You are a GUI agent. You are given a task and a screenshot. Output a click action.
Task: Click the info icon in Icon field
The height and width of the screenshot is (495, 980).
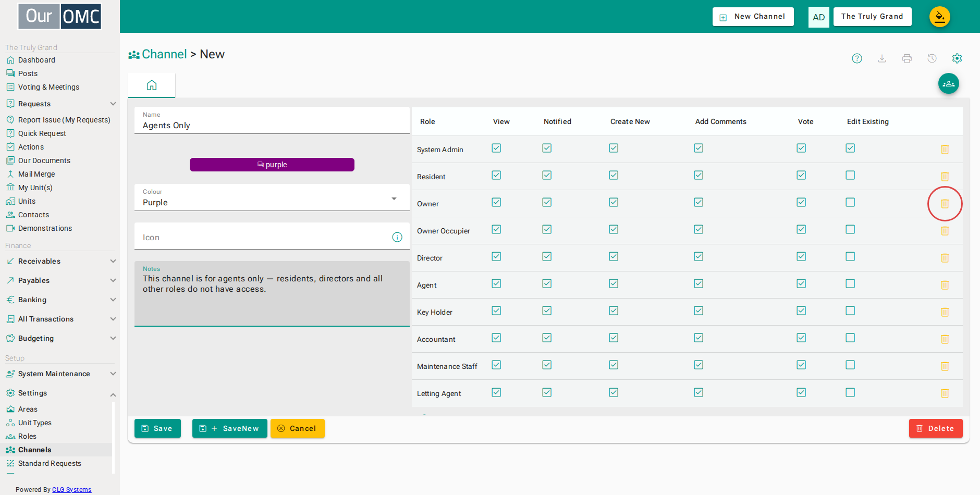pyautogui.click(x=397, y=237)
